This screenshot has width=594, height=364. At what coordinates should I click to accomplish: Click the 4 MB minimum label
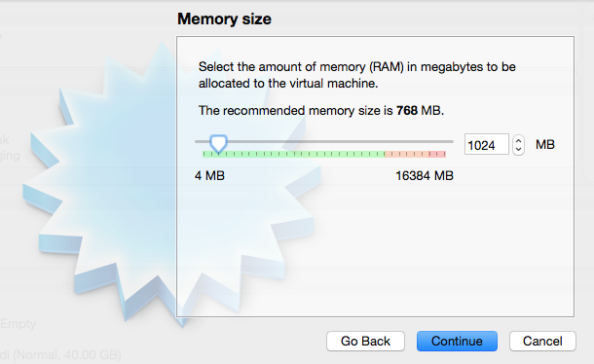click(209, 176)
